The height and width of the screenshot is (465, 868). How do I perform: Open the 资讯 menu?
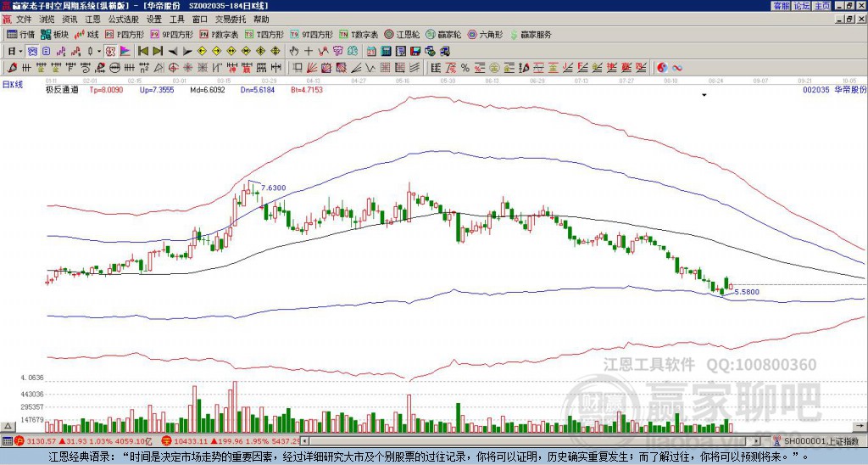pos(70,20)
